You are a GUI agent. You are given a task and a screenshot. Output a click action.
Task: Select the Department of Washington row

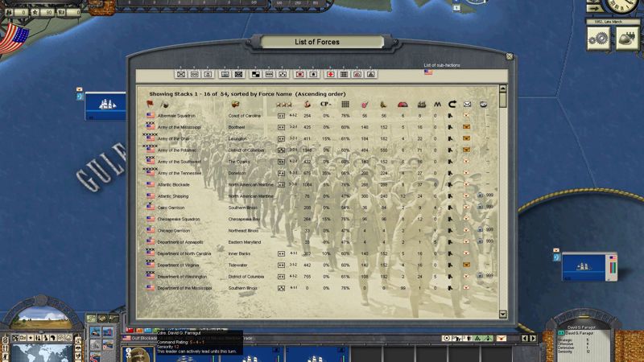coord(320,277)
